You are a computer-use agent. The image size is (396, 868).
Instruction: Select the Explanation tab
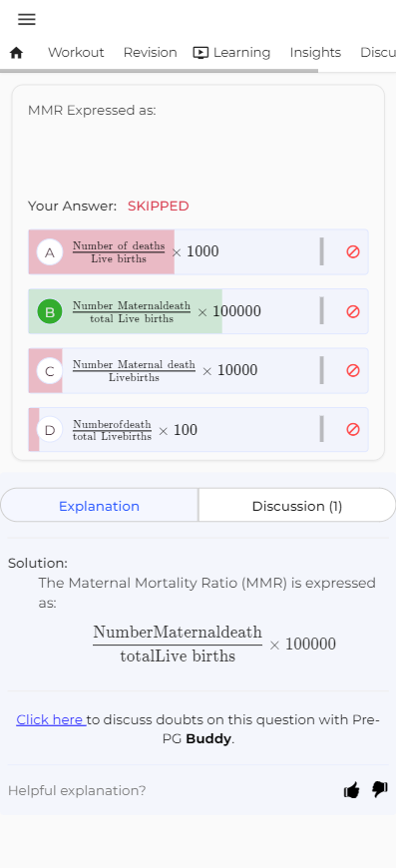tap(99, 506)
